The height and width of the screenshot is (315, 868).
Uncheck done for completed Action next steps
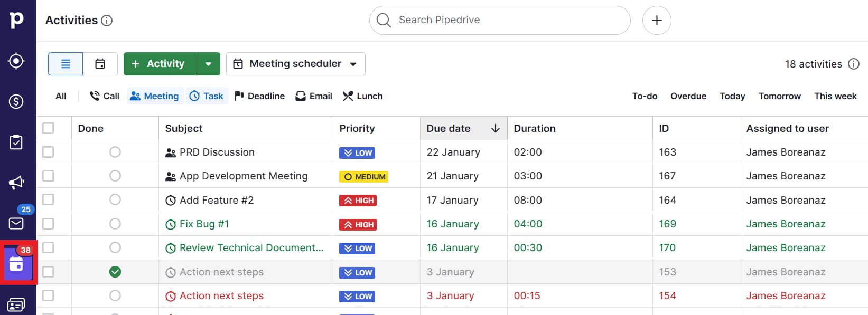[x=115, y=272]
